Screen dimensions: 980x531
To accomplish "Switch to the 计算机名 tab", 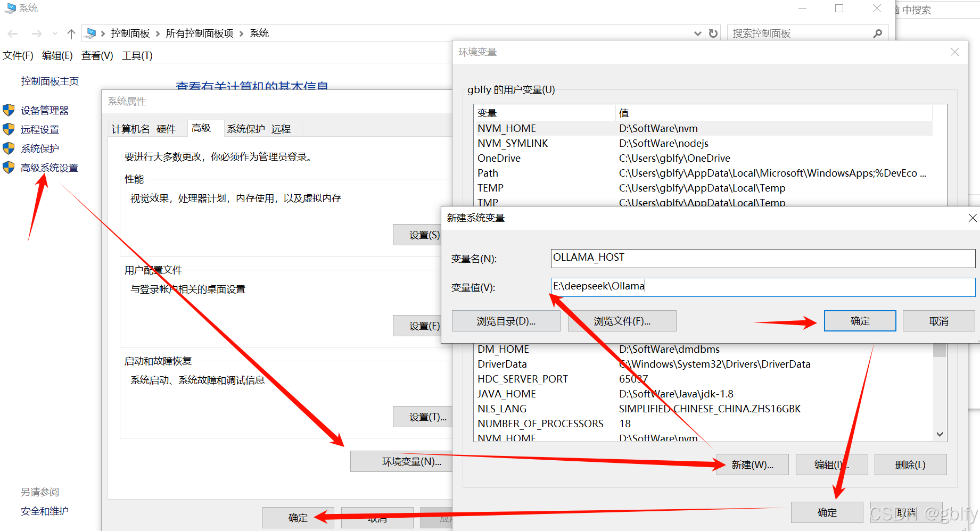I will click(131, 129).
